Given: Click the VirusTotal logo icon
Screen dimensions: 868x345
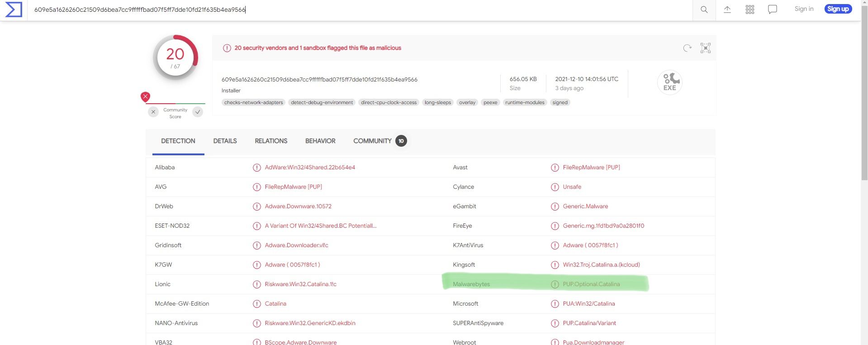Looking at the screenshot, I should 14,10.
